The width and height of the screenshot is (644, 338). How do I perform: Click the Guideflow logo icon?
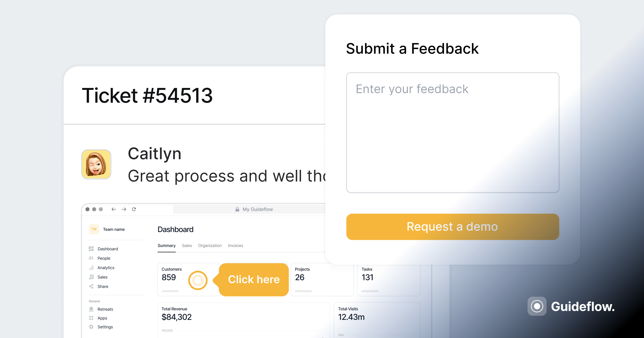(x=537, y=306)
